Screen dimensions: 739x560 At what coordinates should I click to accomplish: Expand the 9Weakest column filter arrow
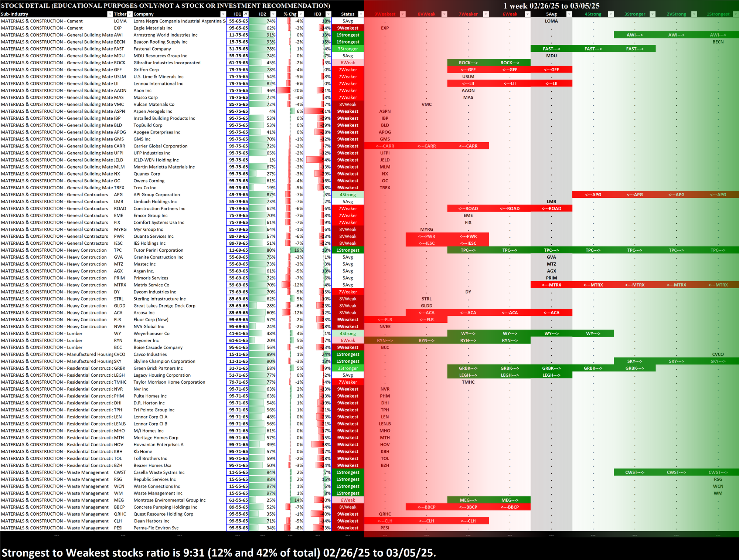(x=403, y=14)
